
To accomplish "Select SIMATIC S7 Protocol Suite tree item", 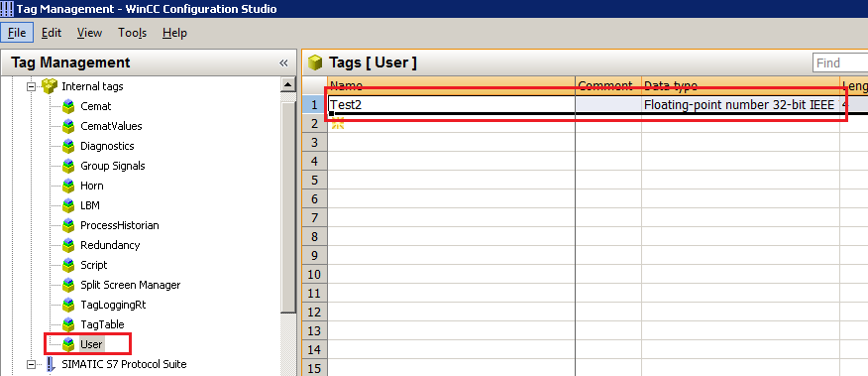I will [124, 364].
